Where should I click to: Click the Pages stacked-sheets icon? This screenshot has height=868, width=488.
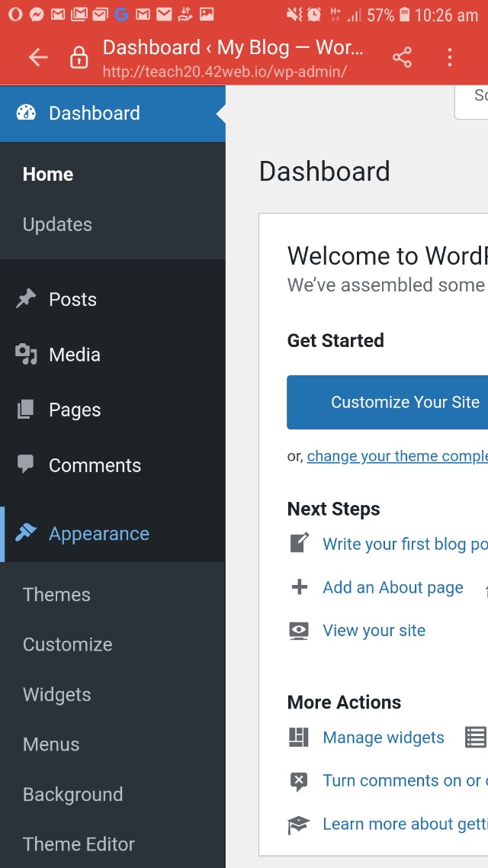[x=26, y=410]
